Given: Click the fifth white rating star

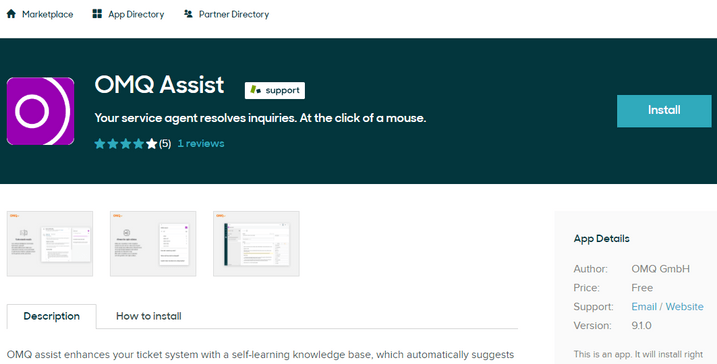Looking at the screenshot, I should (x=151, y=144).
